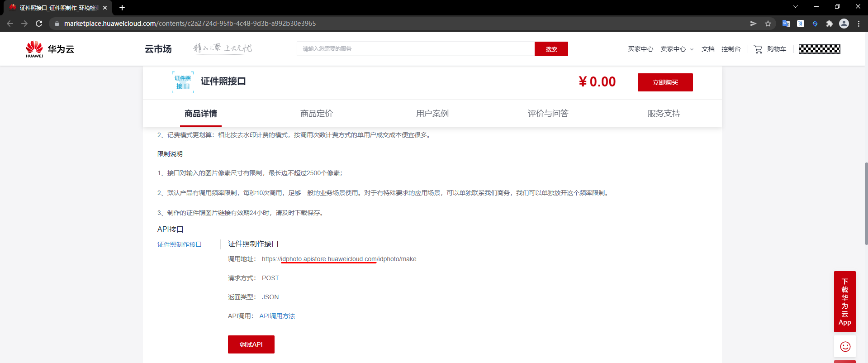This screenshot has height=363, width=868.
Task: Open the white robot extension icon
Action: 801,24
